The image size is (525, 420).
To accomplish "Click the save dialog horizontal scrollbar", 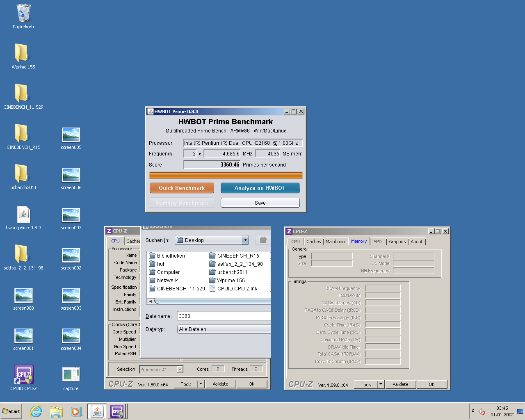I will coord(209,301).
